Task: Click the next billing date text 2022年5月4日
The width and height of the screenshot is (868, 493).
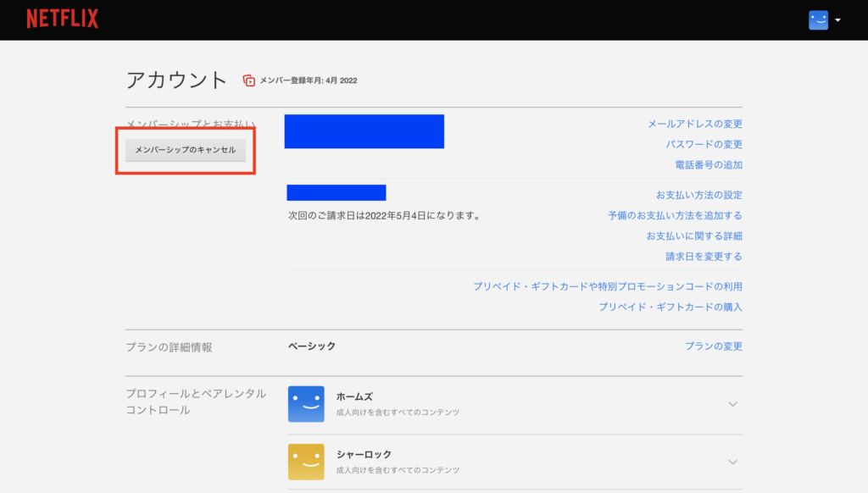Action: tap(395, 215)
